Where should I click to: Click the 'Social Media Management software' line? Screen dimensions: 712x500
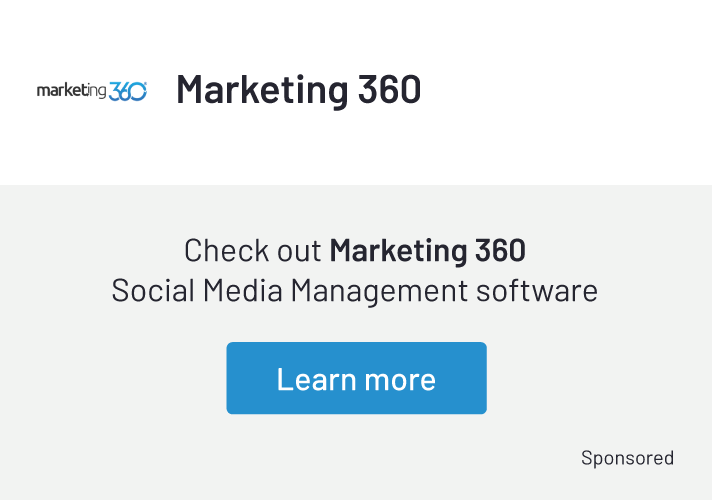pyautogui.click(x=355, y=291)
